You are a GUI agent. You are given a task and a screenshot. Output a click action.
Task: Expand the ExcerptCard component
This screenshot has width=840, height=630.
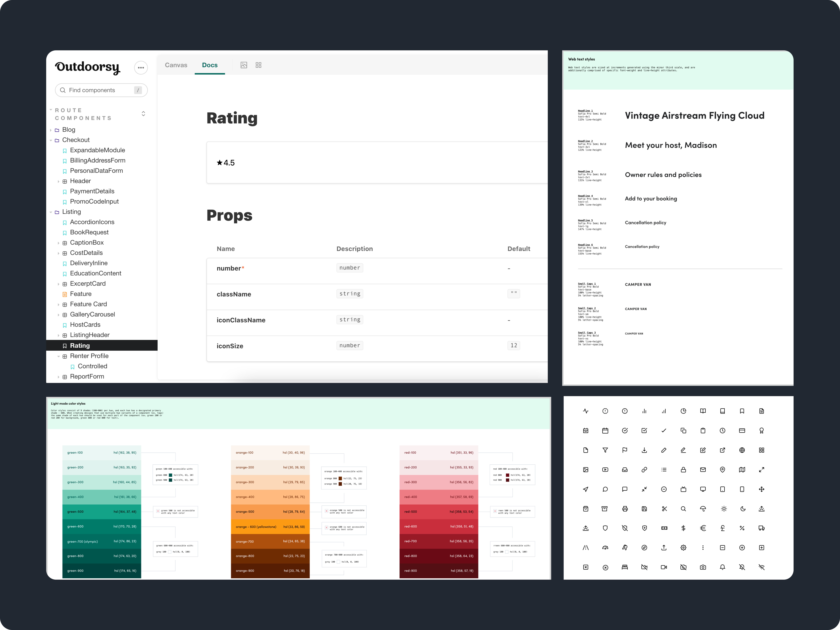59,284
